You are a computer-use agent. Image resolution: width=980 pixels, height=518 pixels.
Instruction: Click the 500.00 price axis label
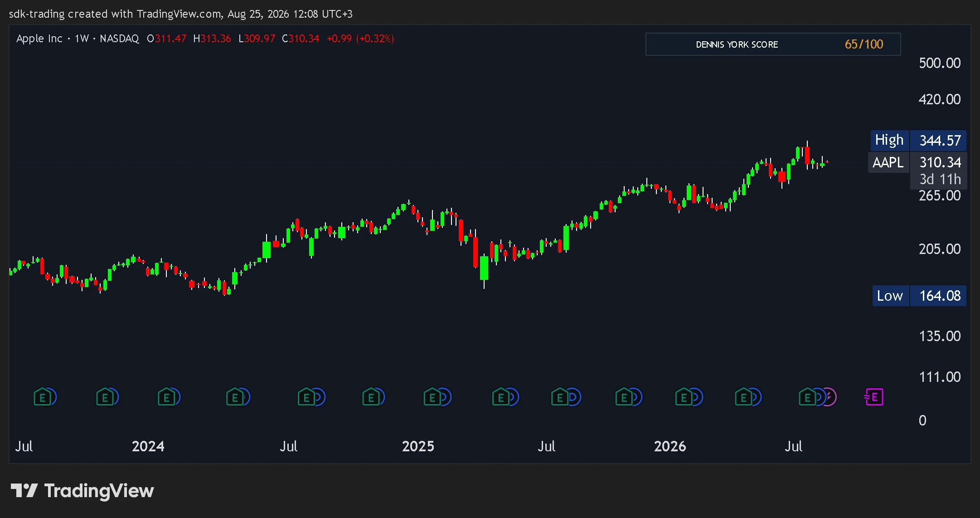(940, 63)
